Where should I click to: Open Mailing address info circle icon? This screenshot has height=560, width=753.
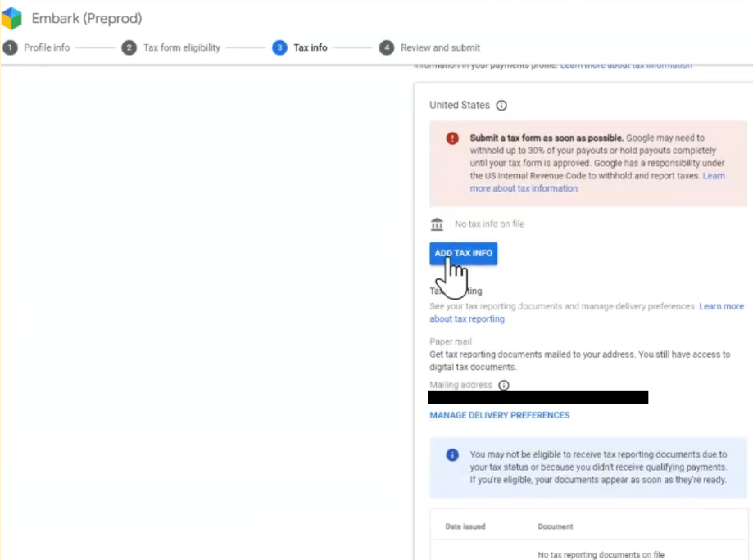click(504, 385)
